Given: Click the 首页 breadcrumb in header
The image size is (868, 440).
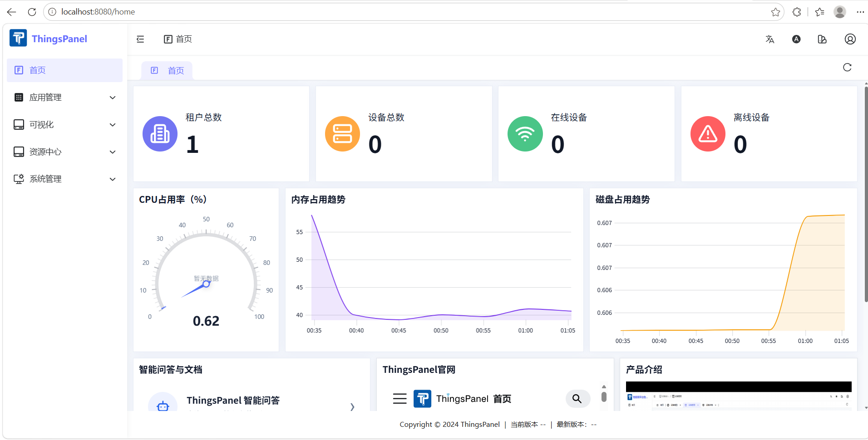Looking at the screenshot, I should pos(178,39).
